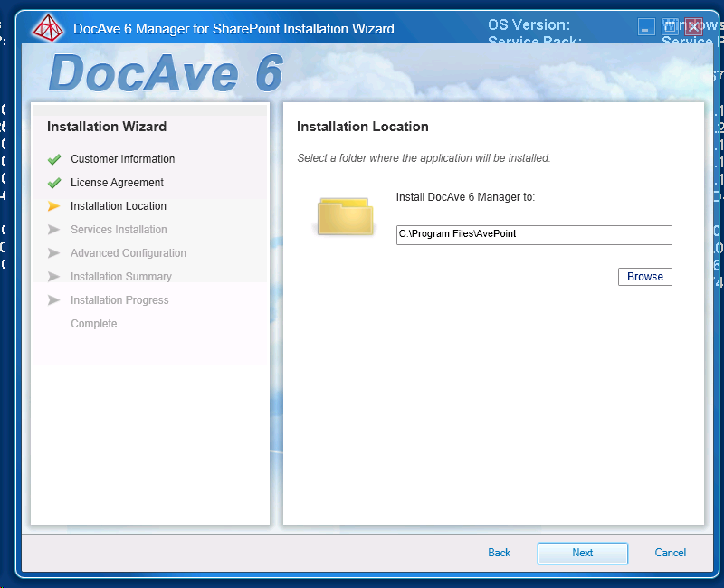Viewport: 724px width, 588px height.
Task: Cancel the DocAve installation
Action: (x=670, y=553)
